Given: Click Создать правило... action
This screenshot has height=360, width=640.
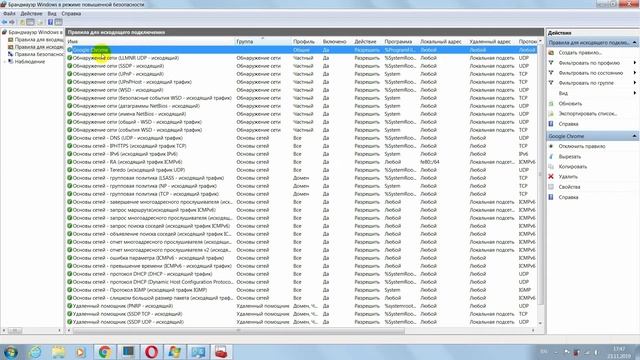Looking at the screenshot, I should point(580,53).
